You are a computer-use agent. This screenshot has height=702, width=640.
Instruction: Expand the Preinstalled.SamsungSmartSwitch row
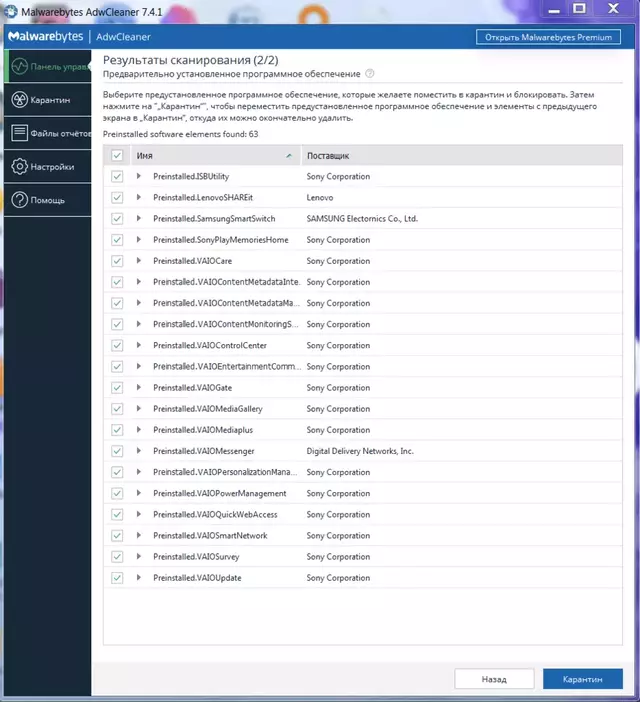pyautogui.click(x=139, y=218)
